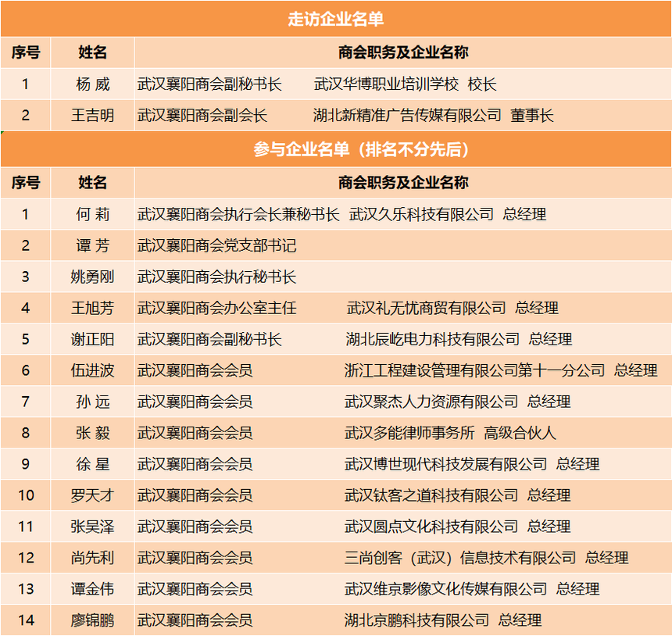672x636 pixels.
Task: Click the name '徐 星'
Action: (92, 464)
